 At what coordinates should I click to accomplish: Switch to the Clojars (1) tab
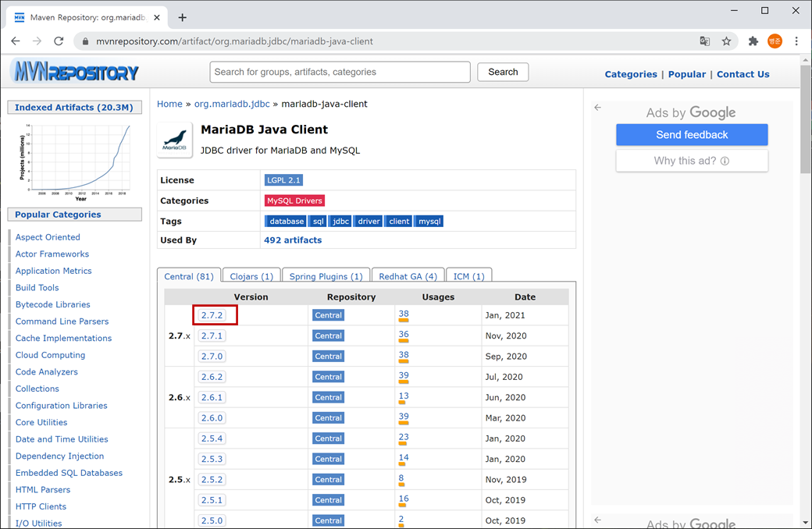pyautogui.click(x=251, y=276)
